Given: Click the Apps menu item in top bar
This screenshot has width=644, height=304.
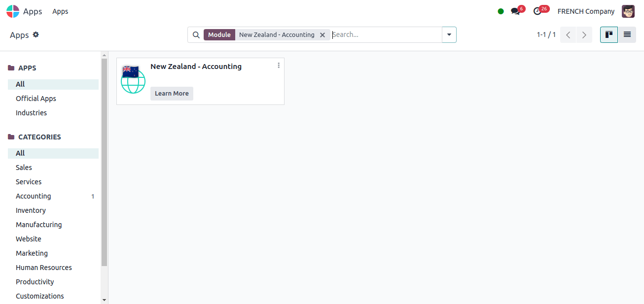Looking at the screenshot, I should 60,11.
